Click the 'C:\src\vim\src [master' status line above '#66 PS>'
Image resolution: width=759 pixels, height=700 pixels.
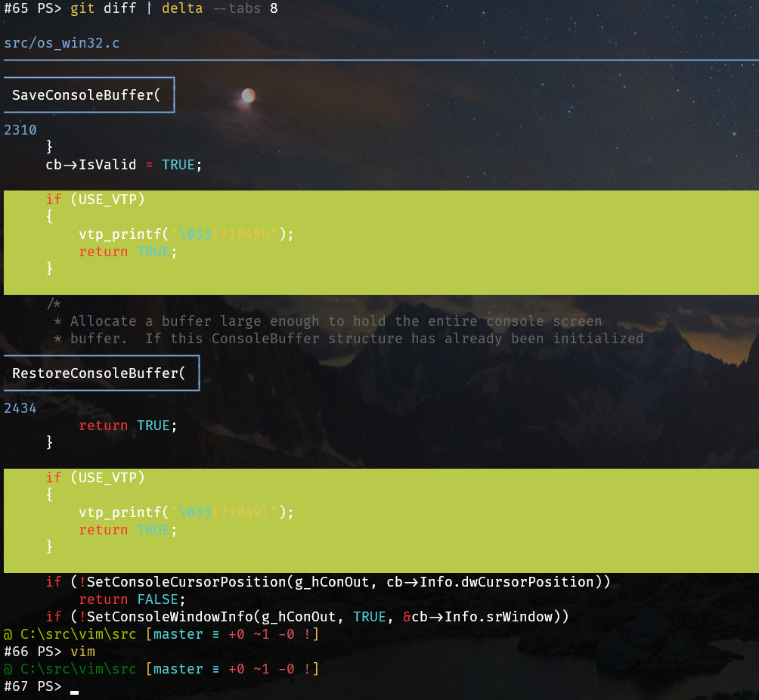pos(161,634)
